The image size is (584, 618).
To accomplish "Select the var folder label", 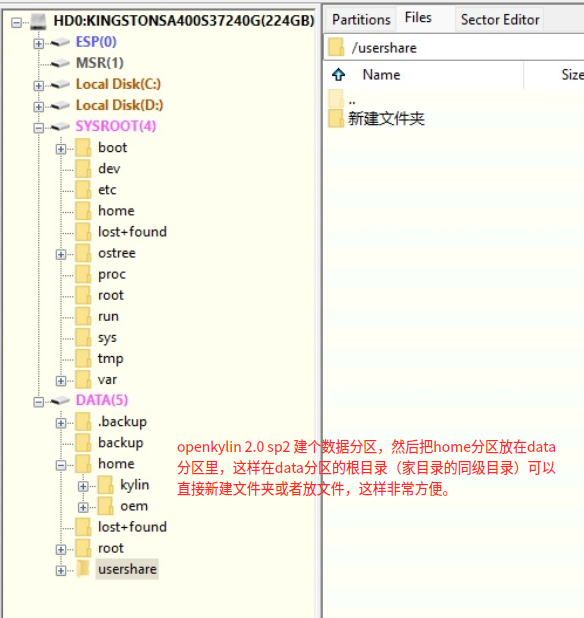I will (x=107, y=380).
